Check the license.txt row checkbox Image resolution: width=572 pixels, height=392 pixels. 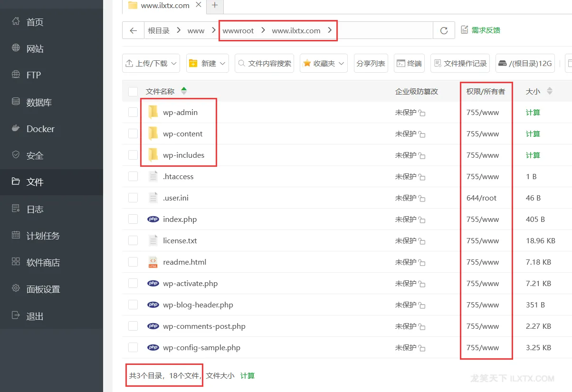point(133,240)
